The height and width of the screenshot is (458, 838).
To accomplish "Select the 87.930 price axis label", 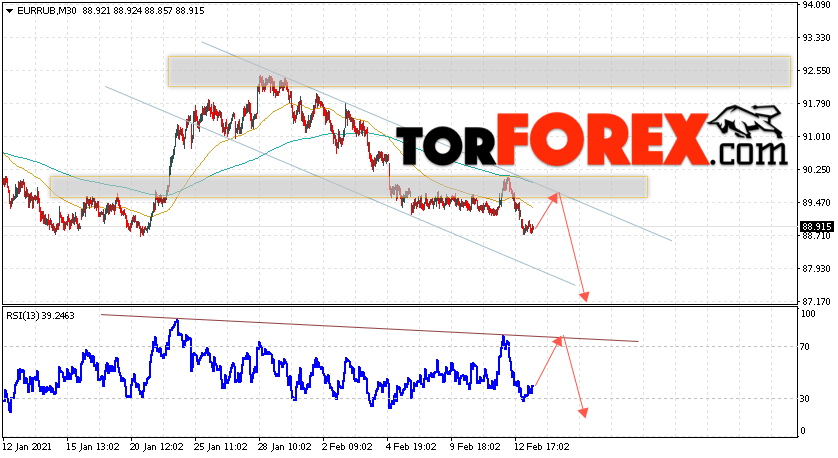I will 816,269.
